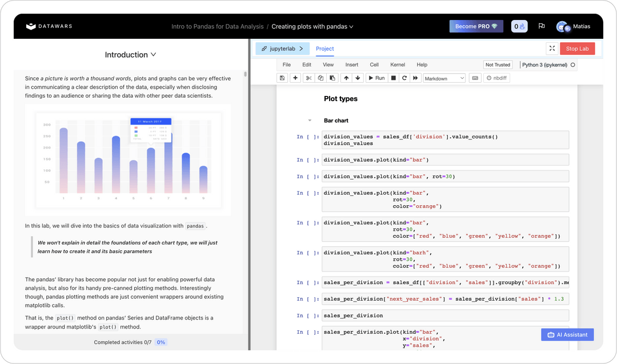
Task: Switch to the Project tab
Action: [x=324, y=49]
